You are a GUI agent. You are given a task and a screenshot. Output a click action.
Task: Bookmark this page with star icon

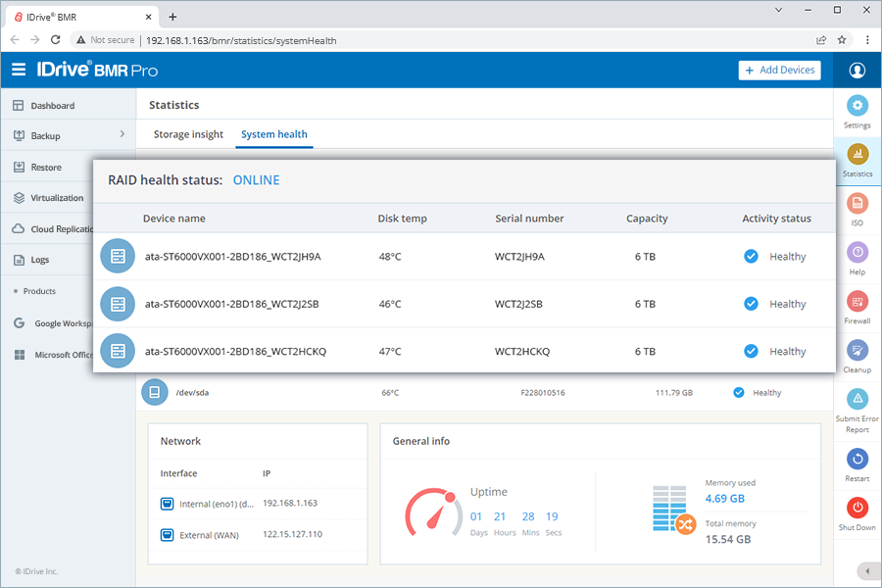tap(842, 40)
